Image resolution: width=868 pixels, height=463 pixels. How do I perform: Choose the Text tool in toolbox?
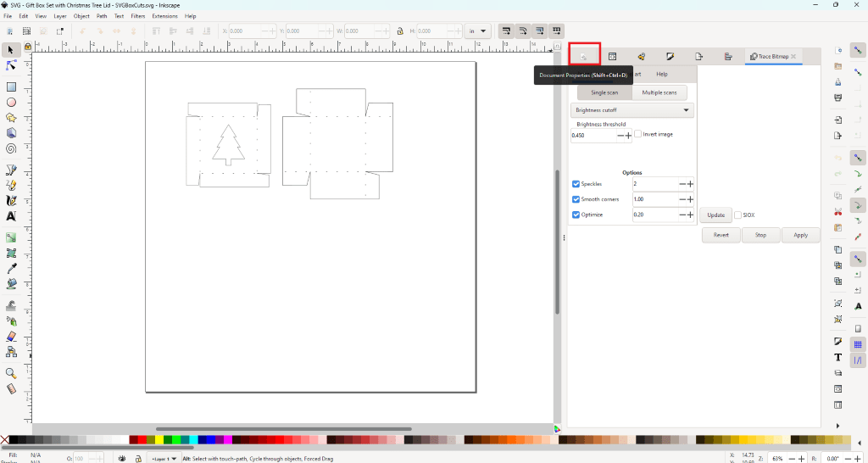click(11, 216)
